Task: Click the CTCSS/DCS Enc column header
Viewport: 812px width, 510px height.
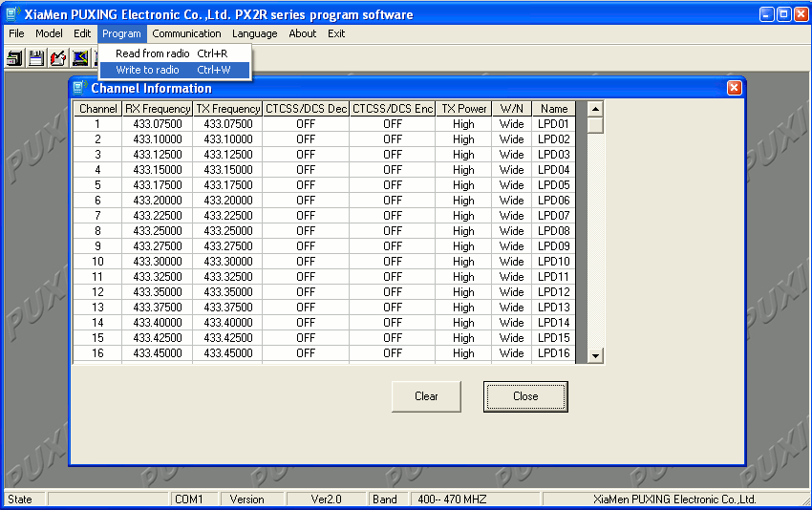Action: pyautogui.click(x=393, y=109)
